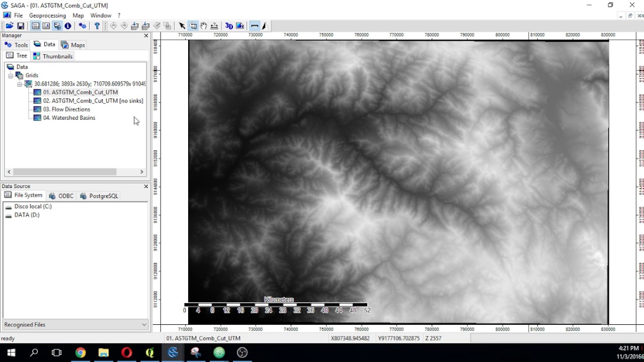Click the Show Print Layout icon

point(240,26)
